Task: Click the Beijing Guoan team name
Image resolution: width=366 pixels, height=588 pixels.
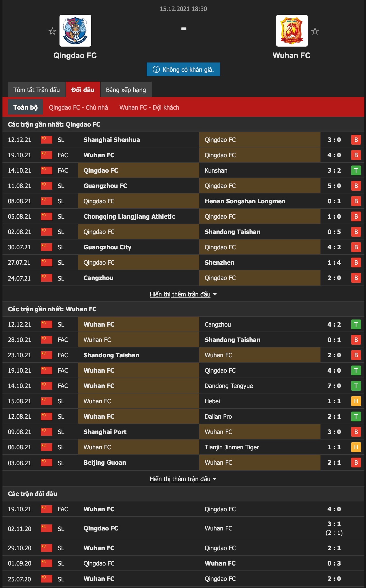Action: tap(105, 463)
